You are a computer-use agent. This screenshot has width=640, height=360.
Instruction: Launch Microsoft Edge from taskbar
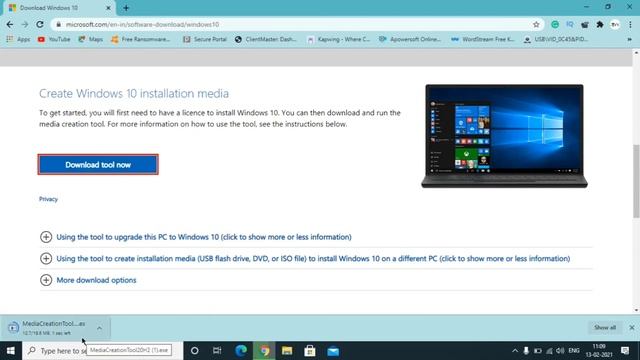[x=241, y=351]
